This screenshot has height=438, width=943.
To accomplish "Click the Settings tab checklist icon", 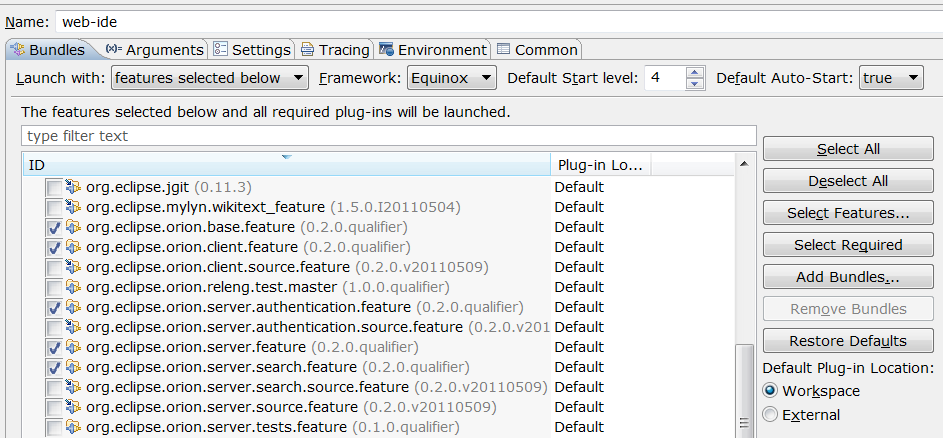I will [220, 49].
